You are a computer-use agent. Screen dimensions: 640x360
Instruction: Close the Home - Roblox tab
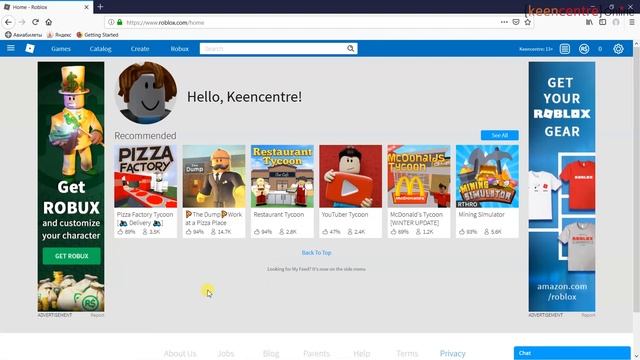86,7
